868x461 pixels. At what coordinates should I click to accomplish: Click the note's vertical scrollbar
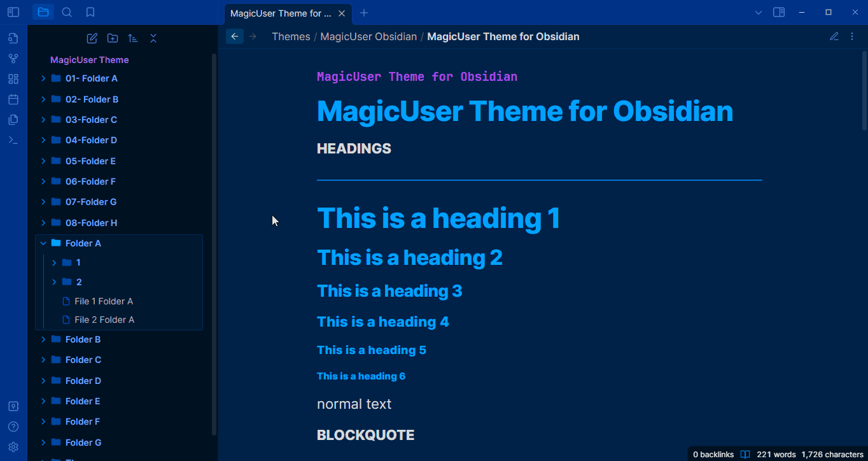click(x=864, y=90)
